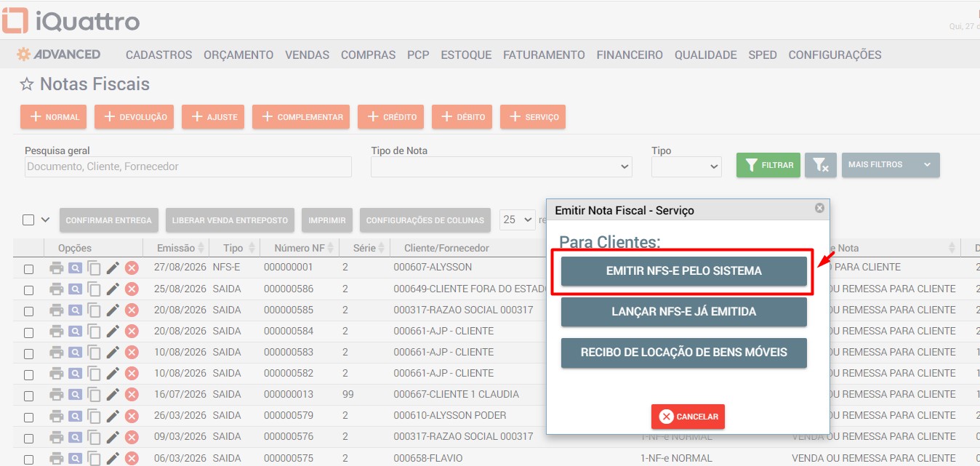Image resolution: width=980 pixels, height=466 pixels.
Task: Open the Tipo de Nota dropdown
Action: coord(502,166)
